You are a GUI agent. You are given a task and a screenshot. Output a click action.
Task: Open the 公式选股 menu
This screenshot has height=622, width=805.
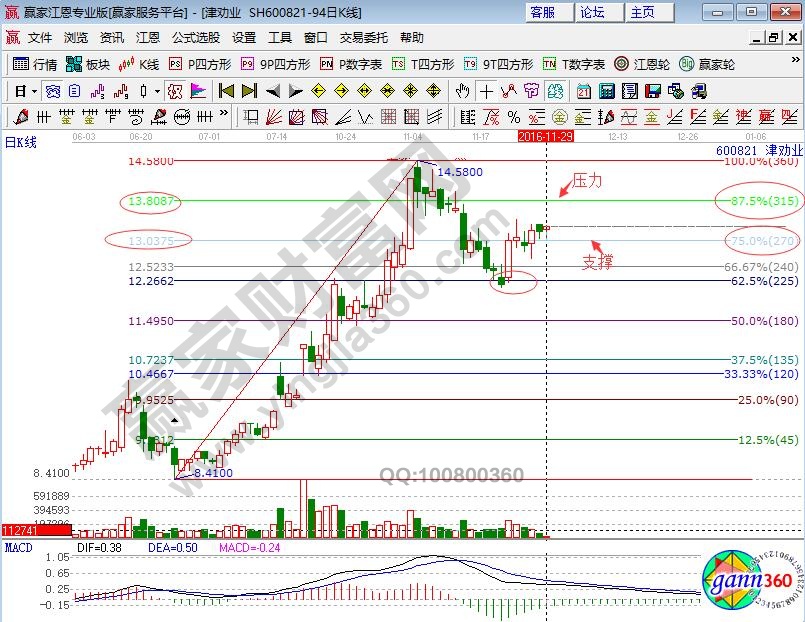pos(195,38)
